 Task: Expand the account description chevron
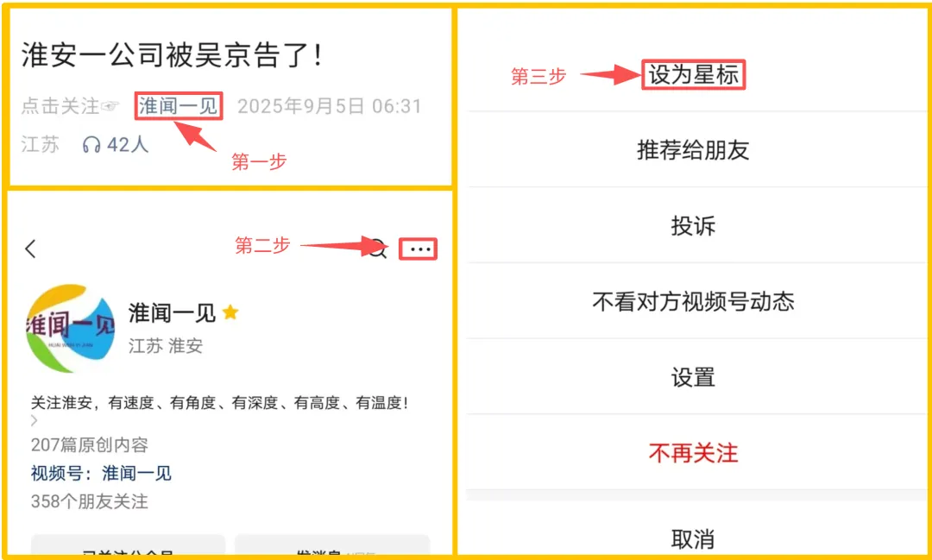click(x=34, y=421)
